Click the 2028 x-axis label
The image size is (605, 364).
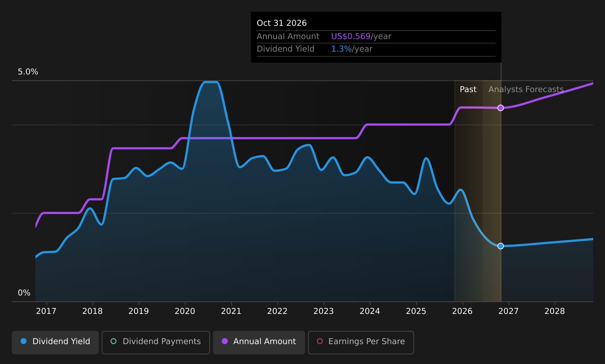(x=555, y=311)
